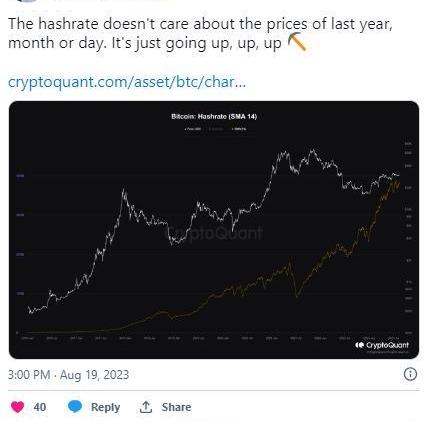Click the pickaxe emoji in the tweet
The width and height of the screenshot is (425, 422).
click(x=297, y=42)
